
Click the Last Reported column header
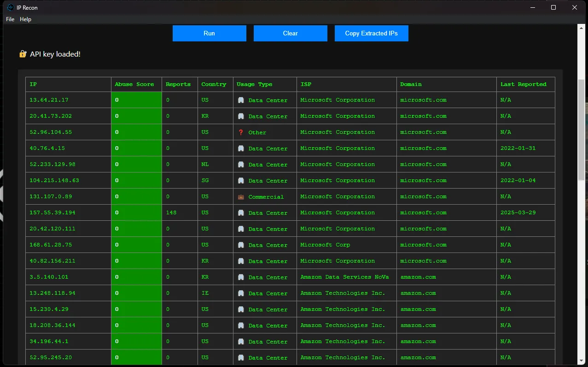[x=523, y=84]
